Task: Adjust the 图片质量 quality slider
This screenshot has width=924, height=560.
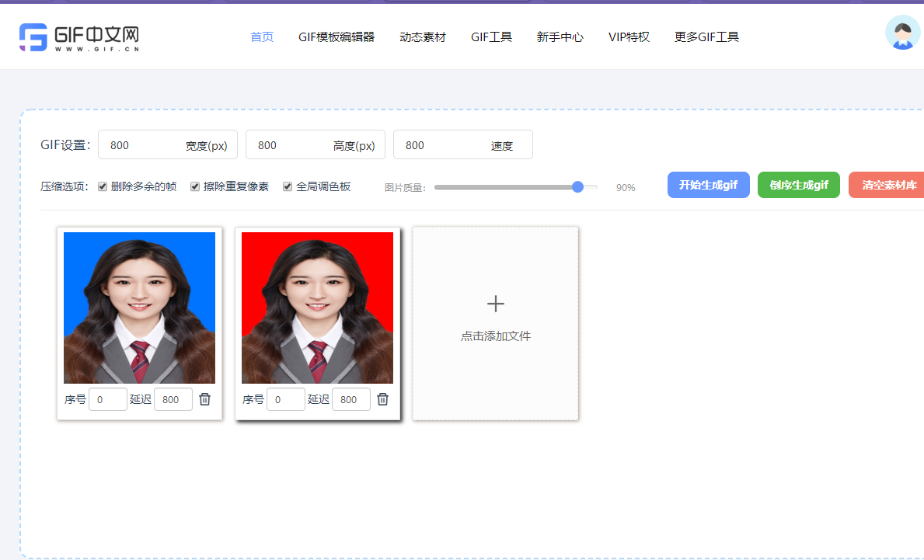Action: click(577, 187)
